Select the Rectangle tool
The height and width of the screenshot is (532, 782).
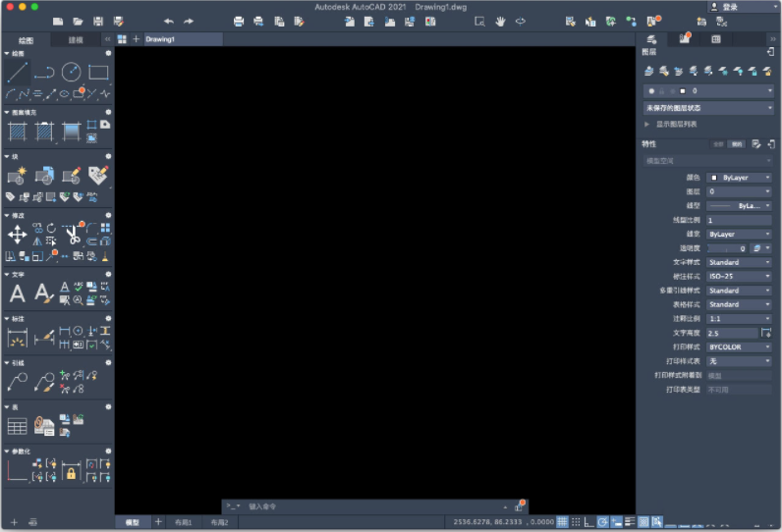point(98,73)
